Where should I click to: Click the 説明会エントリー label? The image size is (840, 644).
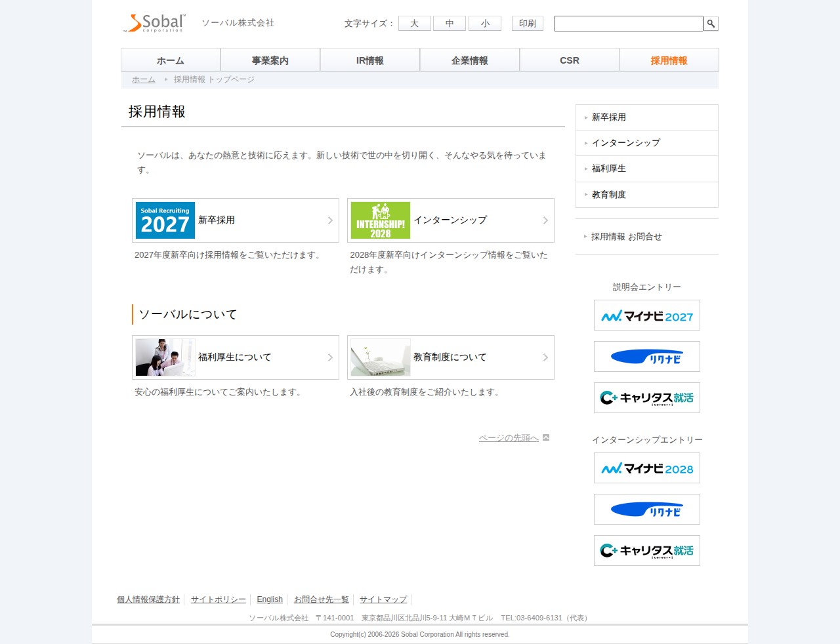(x=647, y=287)
